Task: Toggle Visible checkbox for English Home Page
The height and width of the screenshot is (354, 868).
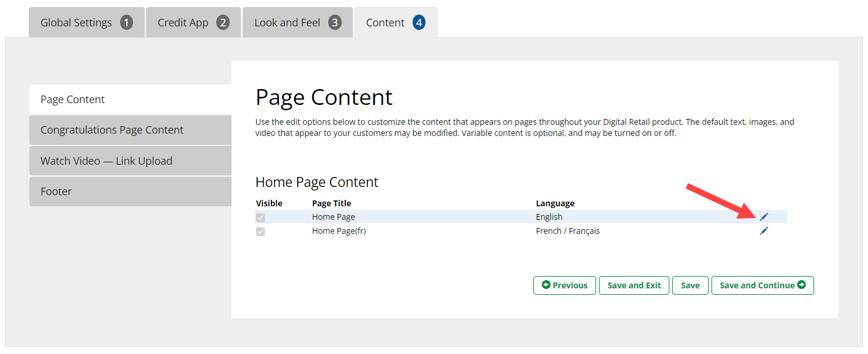Action: [x=260, y=217]
